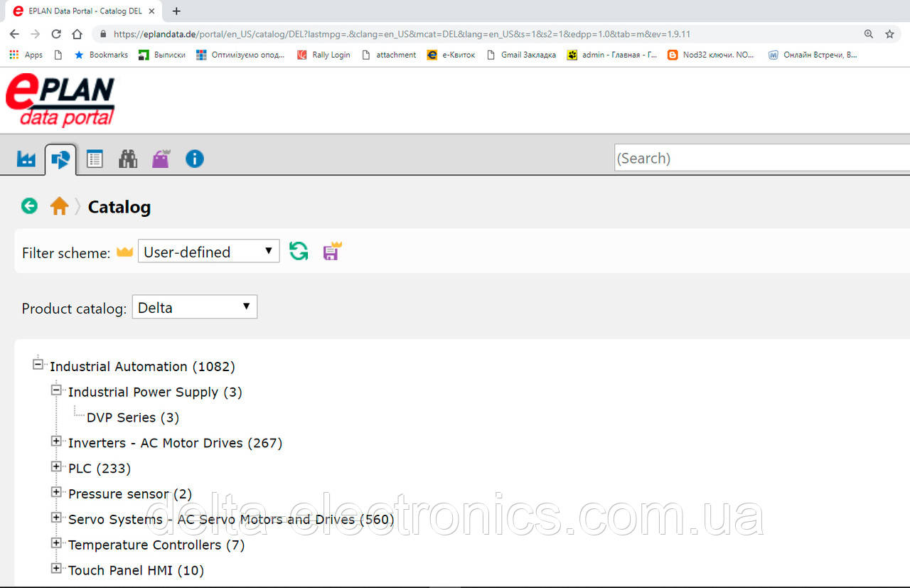The image size is (910, 588).
Task: Expand the Pressure sensor node
Action: click(56, 492)
